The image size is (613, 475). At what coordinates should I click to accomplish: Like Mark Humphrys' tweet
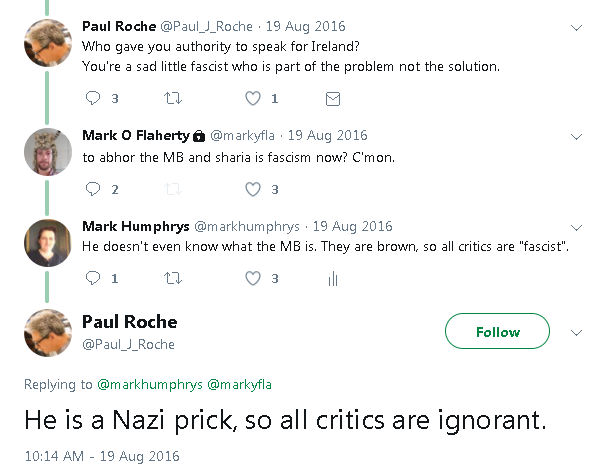tap(253, 279)
